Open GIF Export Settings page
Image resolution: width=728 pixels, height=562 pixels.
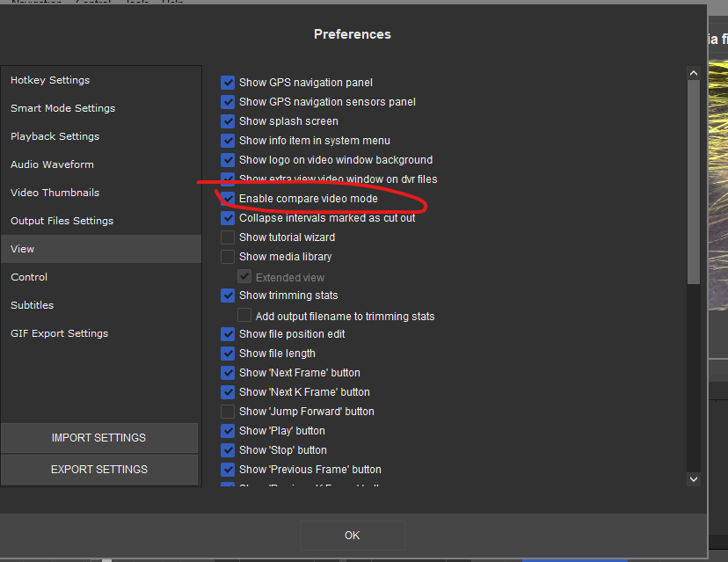[59, 333]
